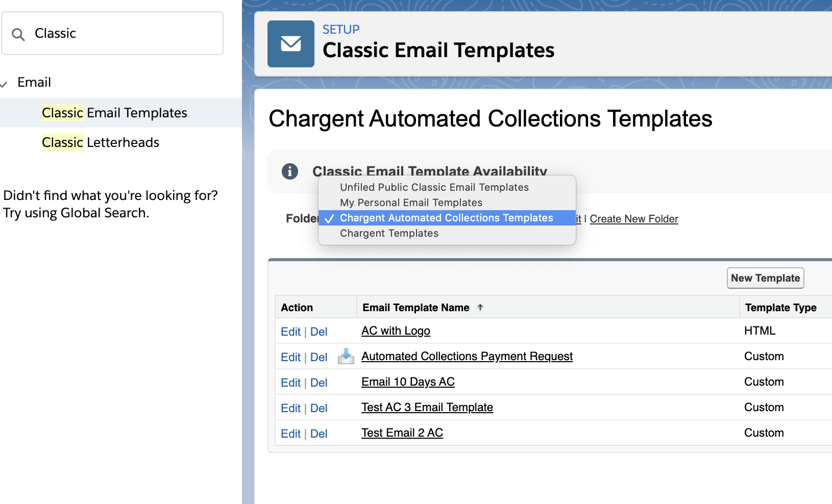Open the Test AC 3 Email Template
The height and width of the screenshot is (504, 832).
click(427, 407)
